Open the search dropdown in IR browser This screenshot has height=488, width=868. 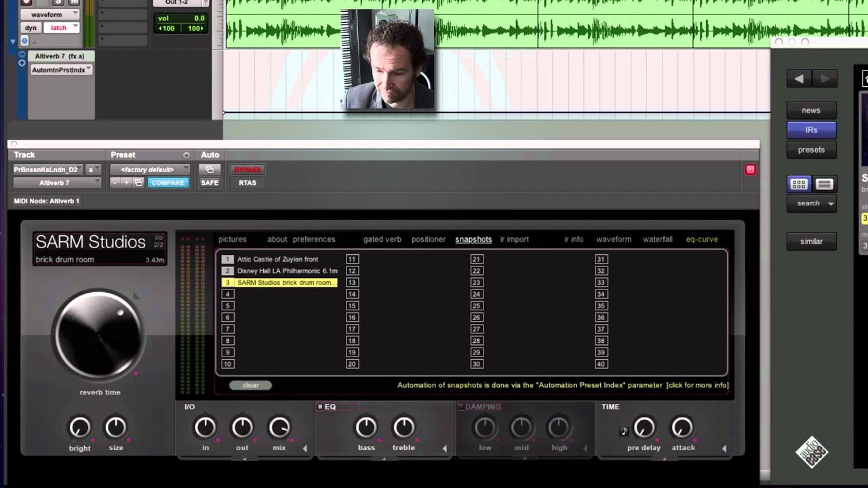pos(812,203)
